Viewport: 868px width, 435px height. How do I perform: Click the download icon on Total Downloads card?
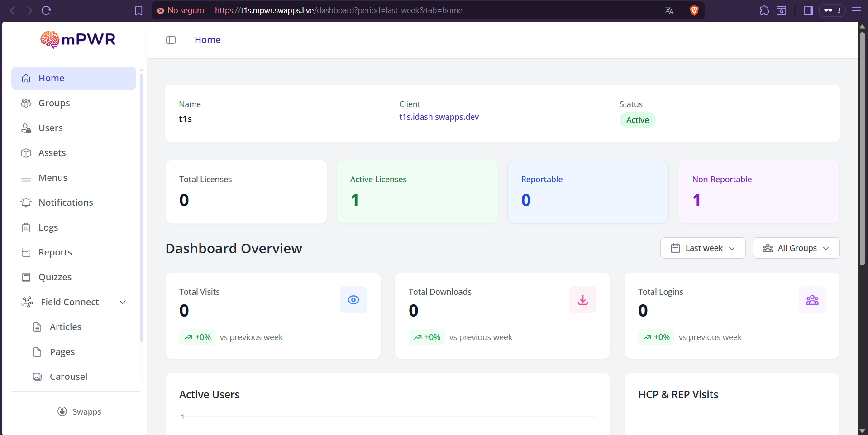tap(582, 300)
